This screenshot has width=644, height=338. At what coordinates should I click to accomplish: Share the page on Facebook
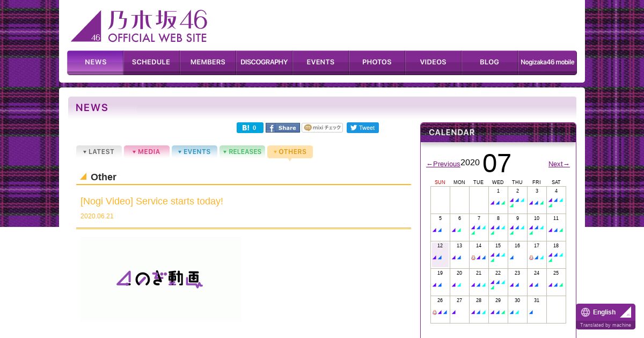click(283, 128)
